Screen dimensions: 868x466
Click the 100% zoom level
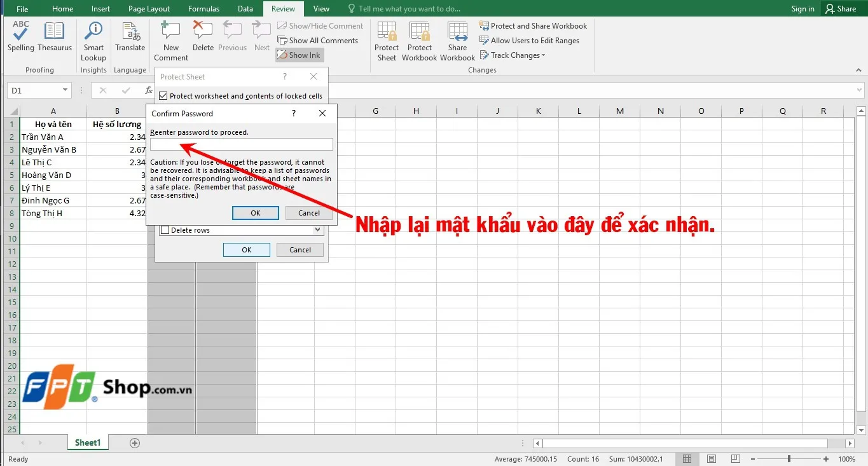pyautogui.click(x=846, y=459)
